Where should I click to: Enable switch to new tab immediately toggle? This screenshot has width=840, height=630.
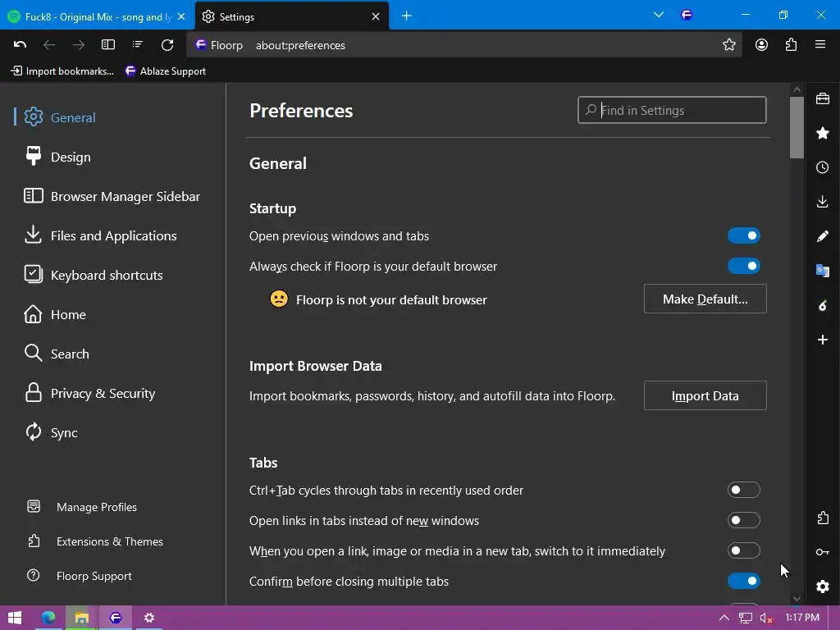pyautogui.click(x=743, y=550)
